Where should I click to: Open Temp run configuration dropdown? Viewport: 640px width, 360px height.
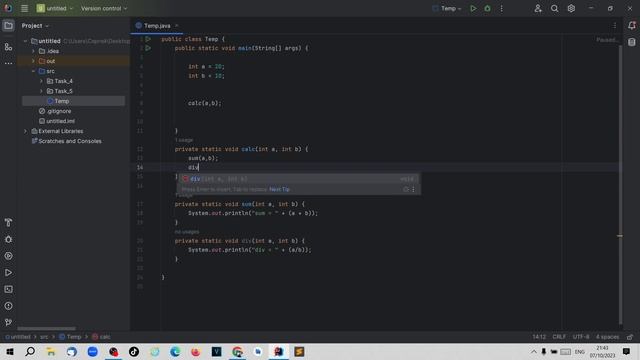[447, 8]
